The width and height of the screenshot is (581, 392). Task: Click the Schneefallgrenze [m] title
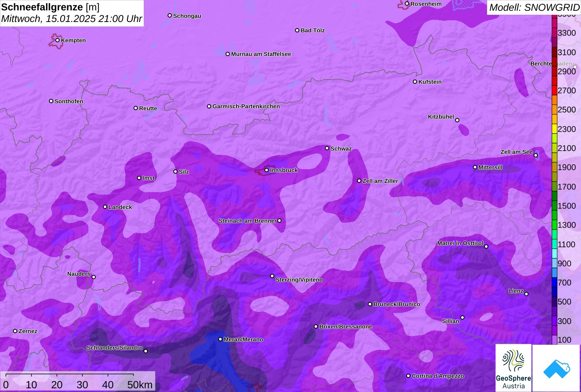[x=51, y=7]
